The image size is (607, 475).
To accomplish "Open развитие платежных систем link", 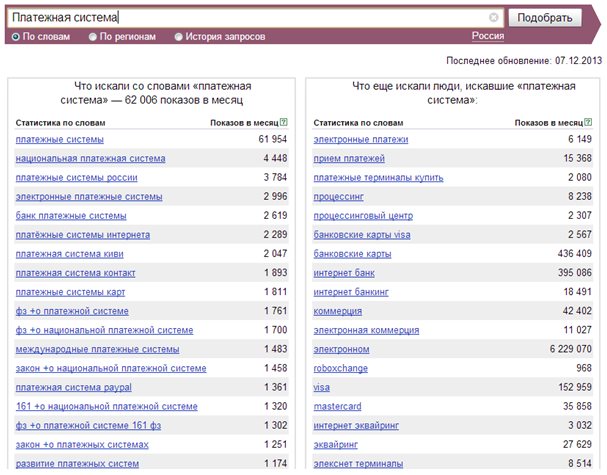I will pyautogui.click(x=77, y=463).
